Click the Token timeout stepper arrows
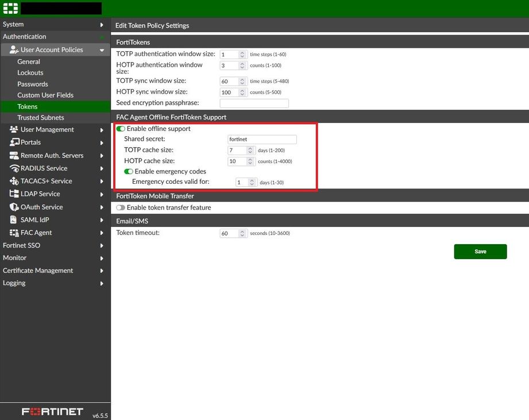Image resolution: width=529 pixels, height=420 pixels. 242,233
